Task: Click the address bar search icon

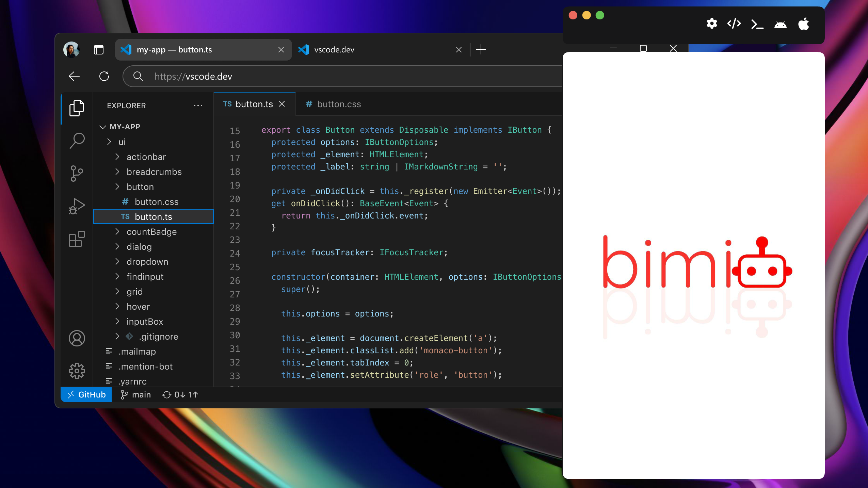Action: [138, 76]
